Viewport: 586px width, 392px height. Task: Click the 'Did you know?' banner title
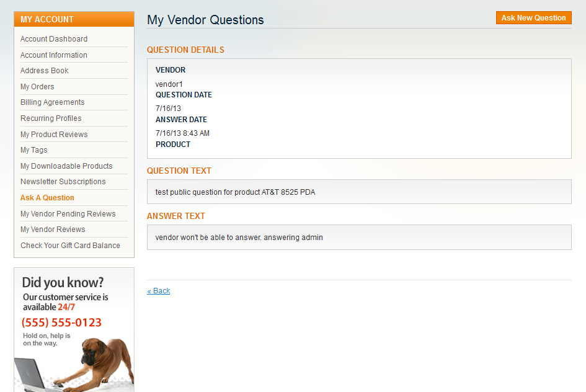[x=63, y=282]
